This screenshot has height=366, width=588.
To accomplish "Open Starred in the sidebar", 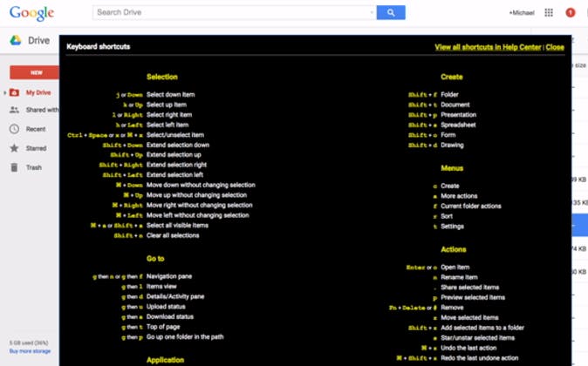I will pos(36,148).
